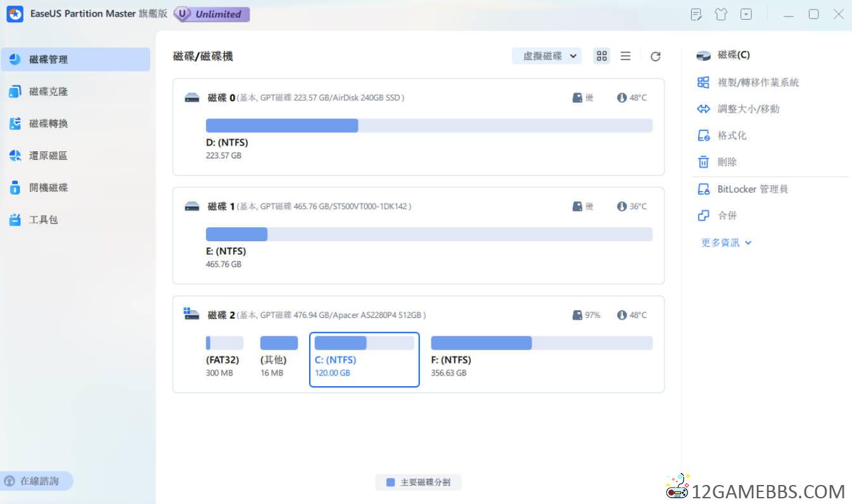This screenshot has height=504, width=852.
Task: Click 磁碟 0 header label
Action: coord(221,98)
